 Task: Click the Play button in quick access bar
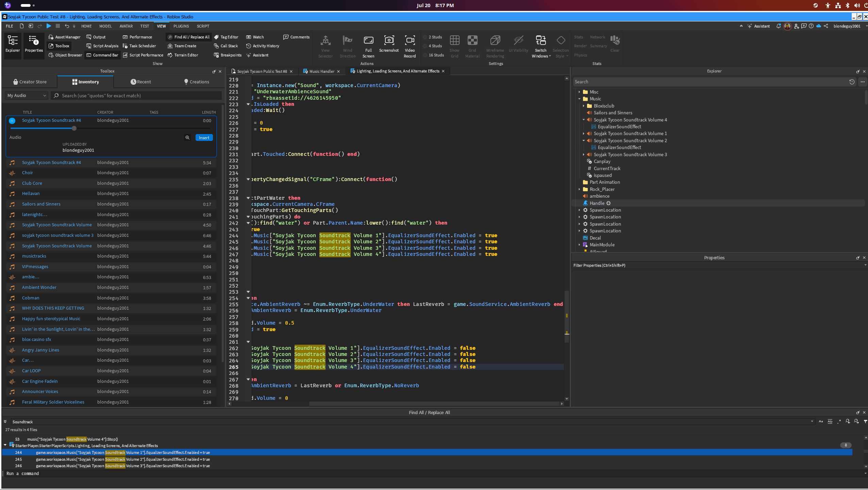(x=49, y=26)
